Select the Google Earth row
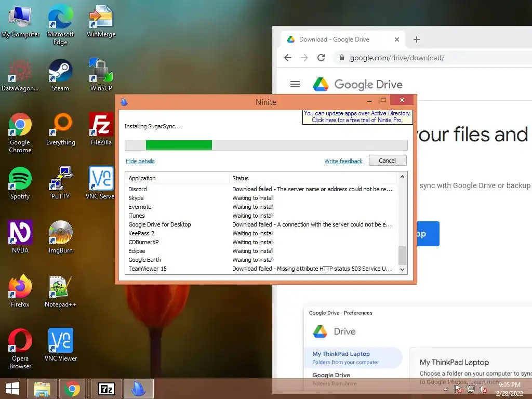Image resolution: width=532 pixels, height=399 pixels. [x=261, y=260]
